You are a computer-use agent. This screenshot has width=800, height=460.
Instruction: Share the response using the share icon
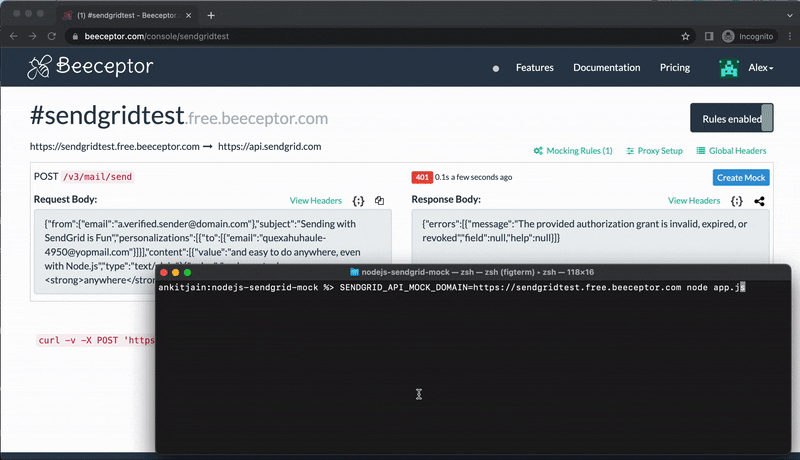tap(759, 201)
